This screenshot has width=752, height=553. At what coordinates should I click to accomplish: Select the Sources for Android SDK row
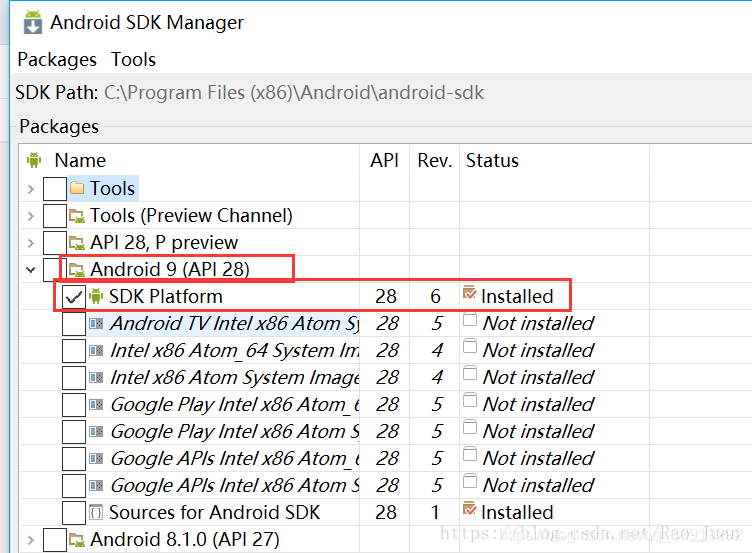(x=214, y=513)
